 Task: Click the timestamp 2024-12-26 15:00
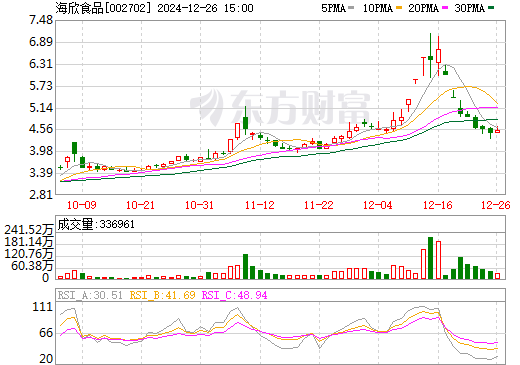205,8
